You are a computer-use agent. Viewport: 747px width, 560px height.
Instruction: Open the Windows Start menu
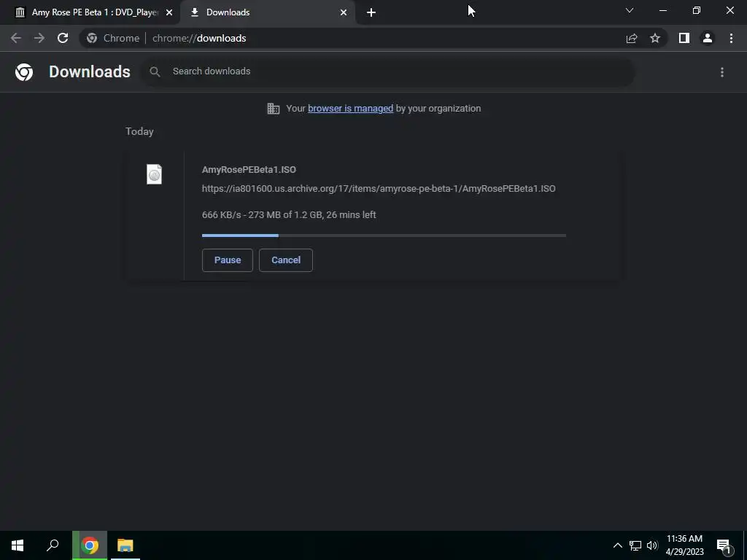18,545
